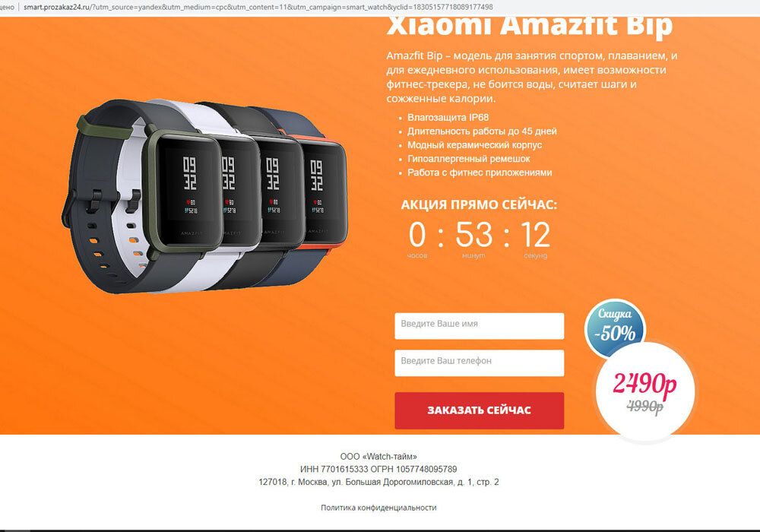This screenshot has width=760, height=532.
Task: Click the browser address bar URL
Action: click(x=258, y=7)
